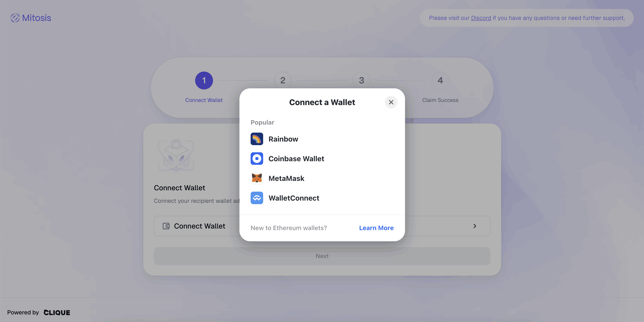Image resolution: width=644 pixels, height=322 pixels.
Task: Open the Discord support link
Action: [x=481, y=18]
